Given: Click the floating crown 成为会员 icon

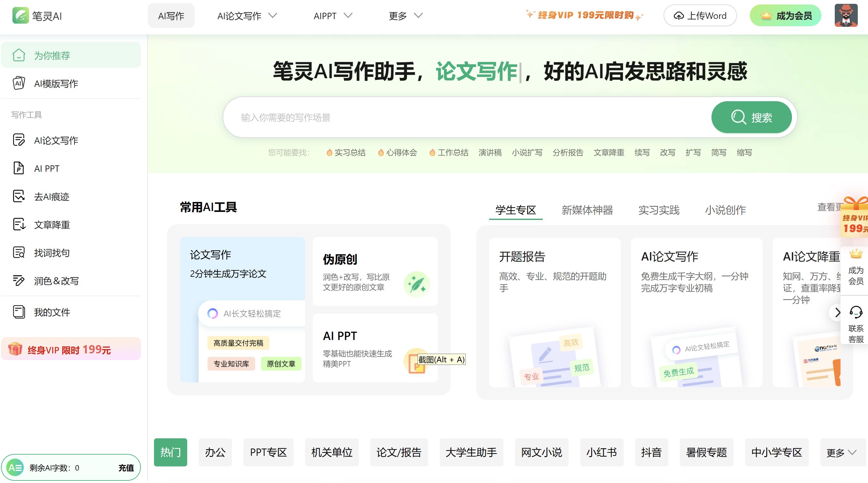Looking at the screenshot, I should tap(856, 253).
